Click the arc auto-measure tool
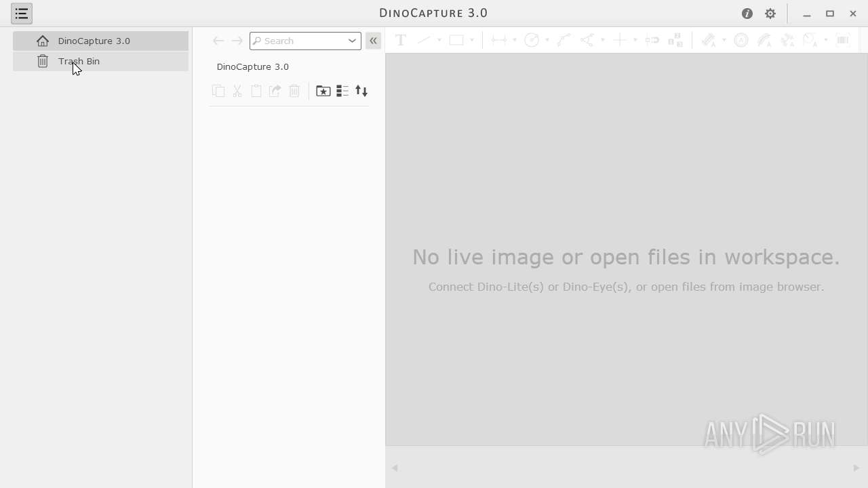 pos(764,40)
